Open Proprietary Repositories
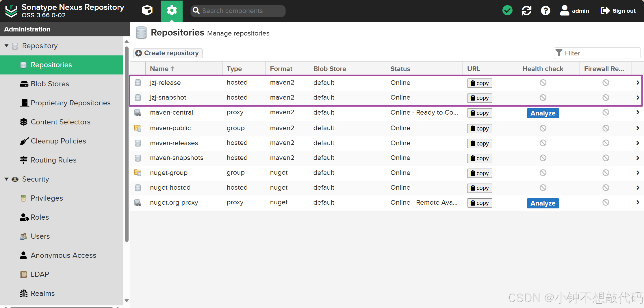This screenshot has height=308, width=644. tap(62, 103)
